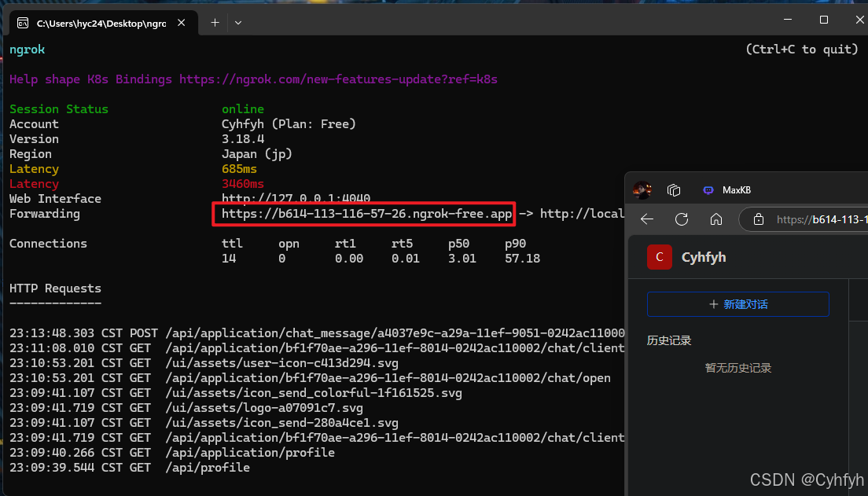Screen dimensions: 868x496
Task: Expand the terminal profile dropdown arrow
Action: pos(238,23)
